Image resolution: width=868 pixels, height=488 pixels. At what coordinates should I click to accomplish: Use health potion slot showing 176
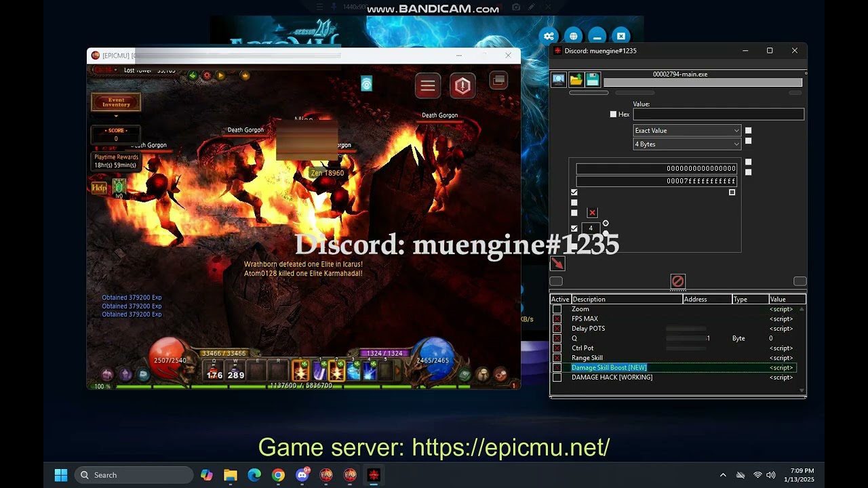tap(214, 371)
